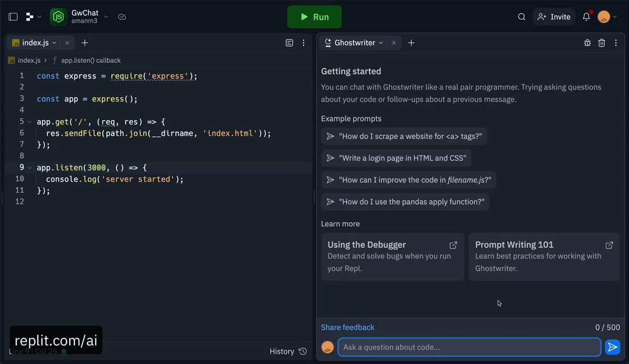Switch to the index.js tab
This screenshot has width=629, height=364.
coord(34,42)
